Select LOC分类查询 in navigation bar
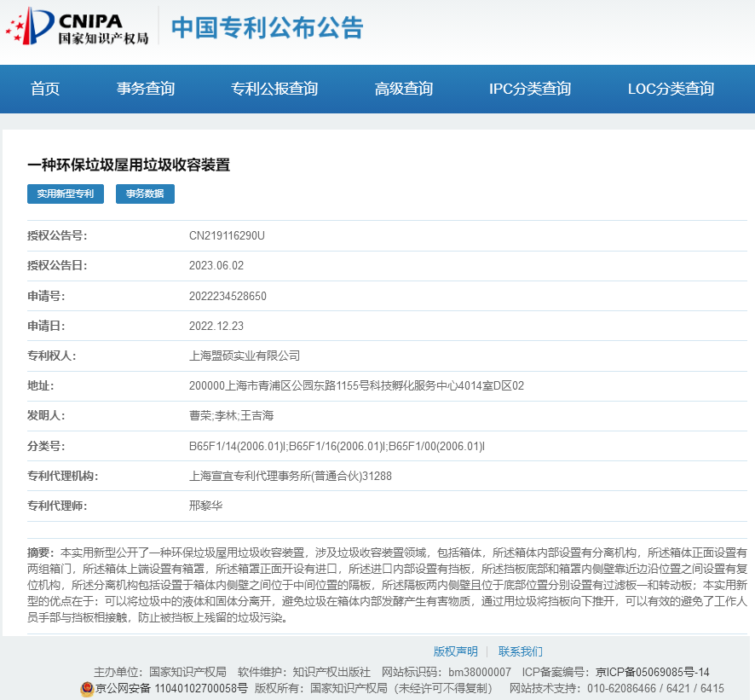The image size is (755, 700). 671,89
